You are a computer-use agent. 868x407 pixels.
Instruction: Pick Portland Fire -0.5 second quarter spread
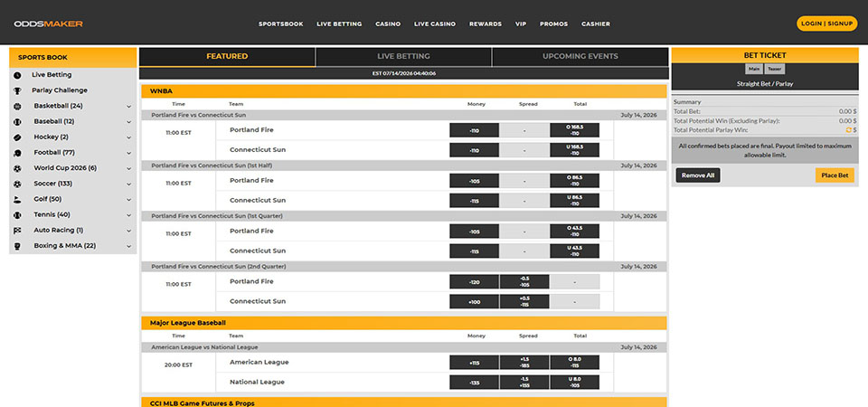(524, 282)
